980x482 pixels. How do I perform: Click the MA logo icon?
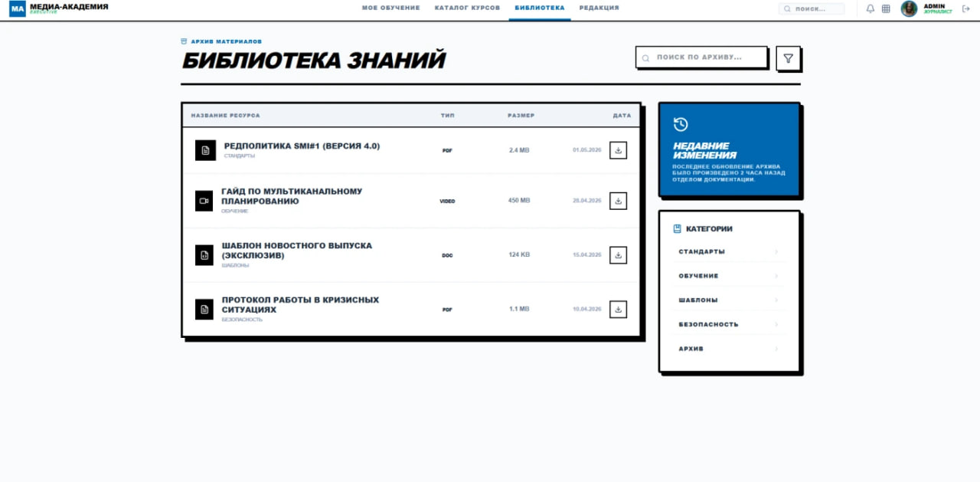click(18, 9)
